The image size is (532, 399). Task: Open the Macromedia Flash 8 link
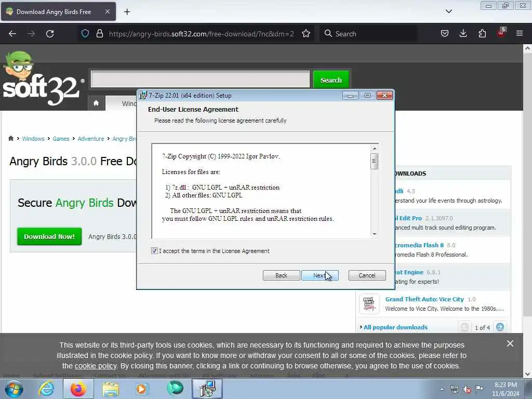click(419, 245)
